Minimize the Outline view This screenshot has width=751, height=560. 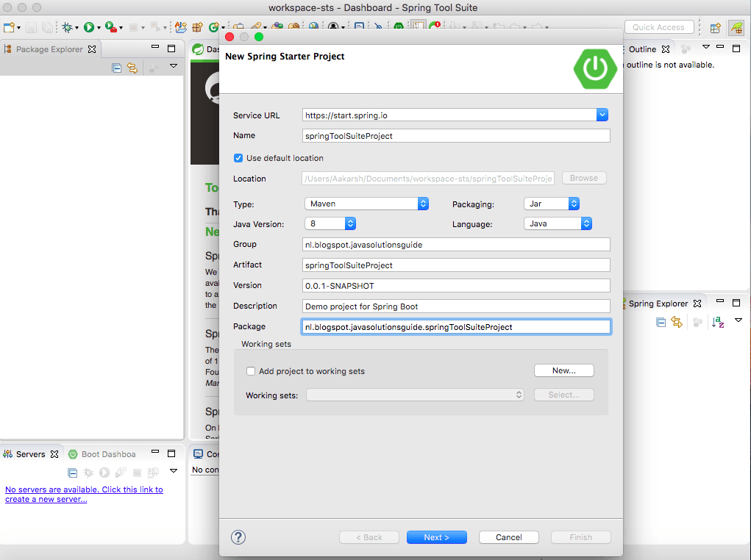(x=720, y=46)
